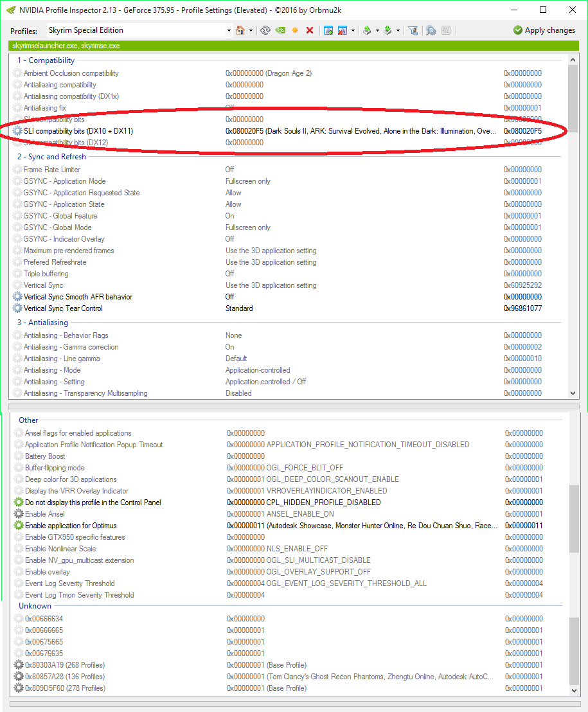
Task: Select the 0x00676635 unknown setting row
Action: point(290,654)
